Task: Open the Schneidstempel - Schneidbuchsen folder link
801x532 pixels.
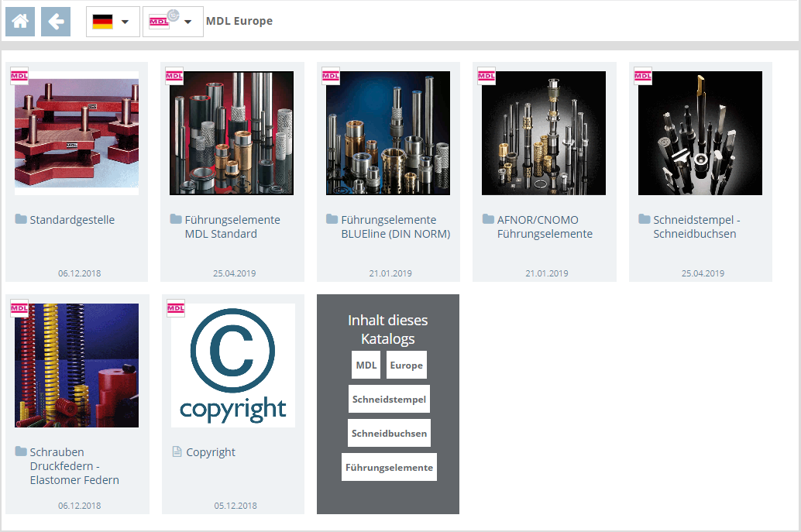Action: click(694, 227)
